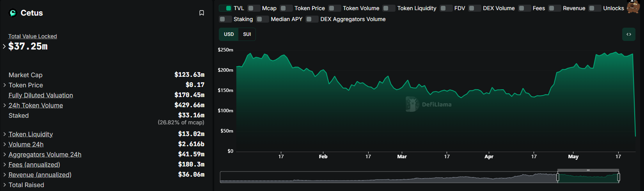This screenshot has height=191, width=644.
Task: Enable the Unlocks chart toggle
Action: [595, 8]
